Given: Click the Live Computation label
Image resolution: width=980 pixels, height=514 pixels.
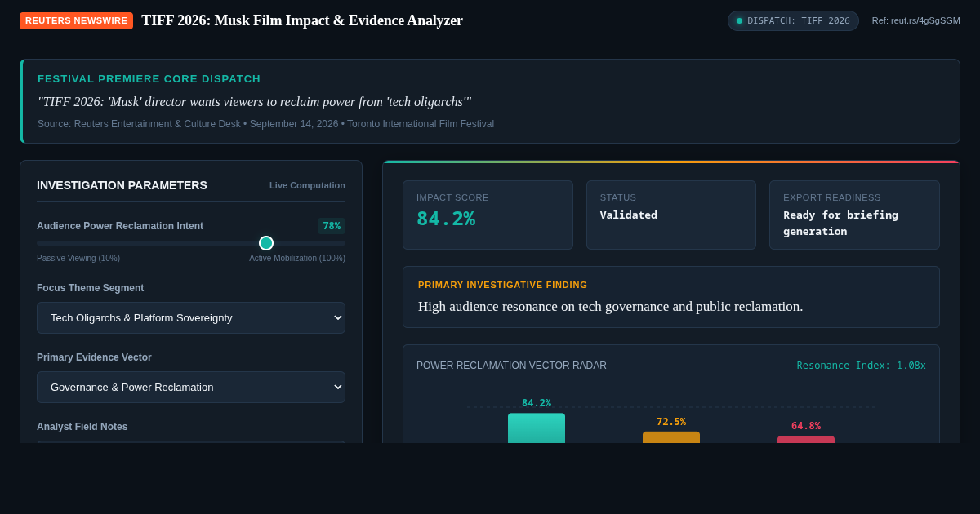Looking at the screenshot, I should coord(307,185).
